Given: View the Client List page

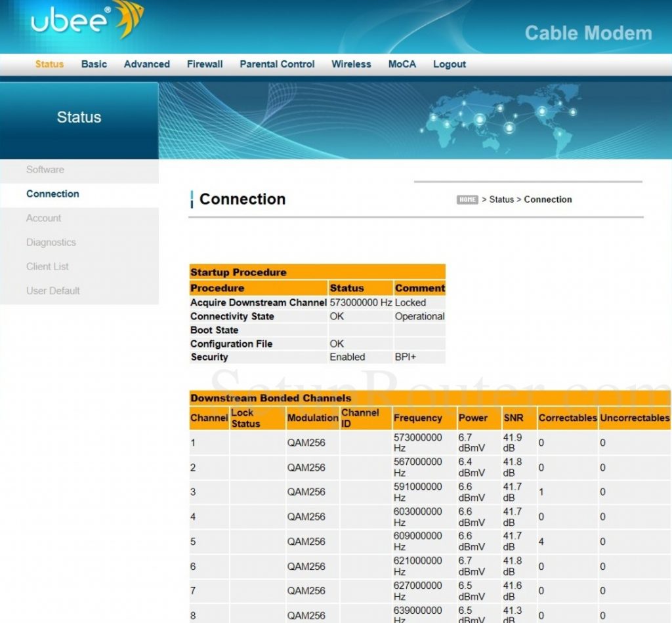Looking at the screenshot, I should click(47, 266).
